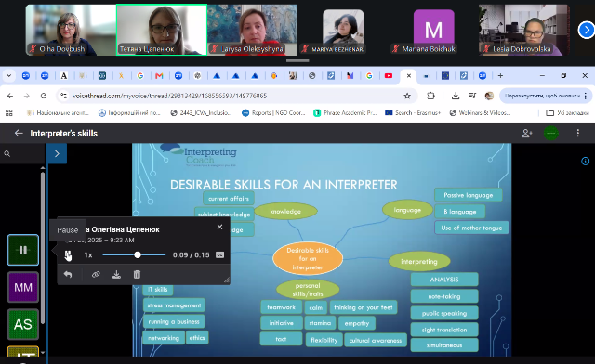Reply to the comment using the arrow icon

[68, 274]
